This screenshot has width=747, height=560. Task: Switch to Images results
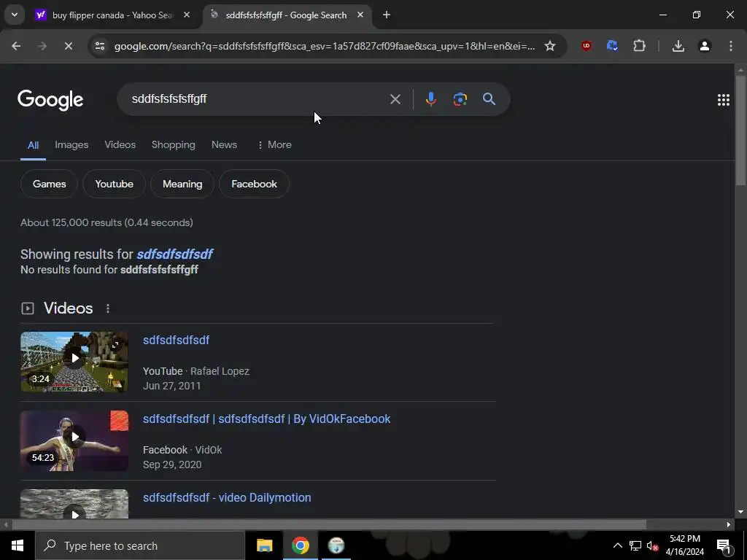(x=71, y=145)
